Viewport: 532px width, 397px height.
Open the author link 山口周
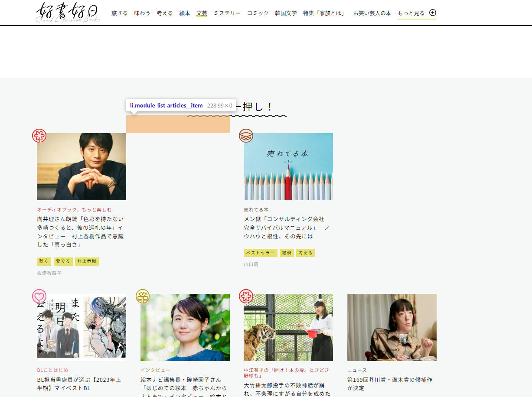tap(251, 264)
